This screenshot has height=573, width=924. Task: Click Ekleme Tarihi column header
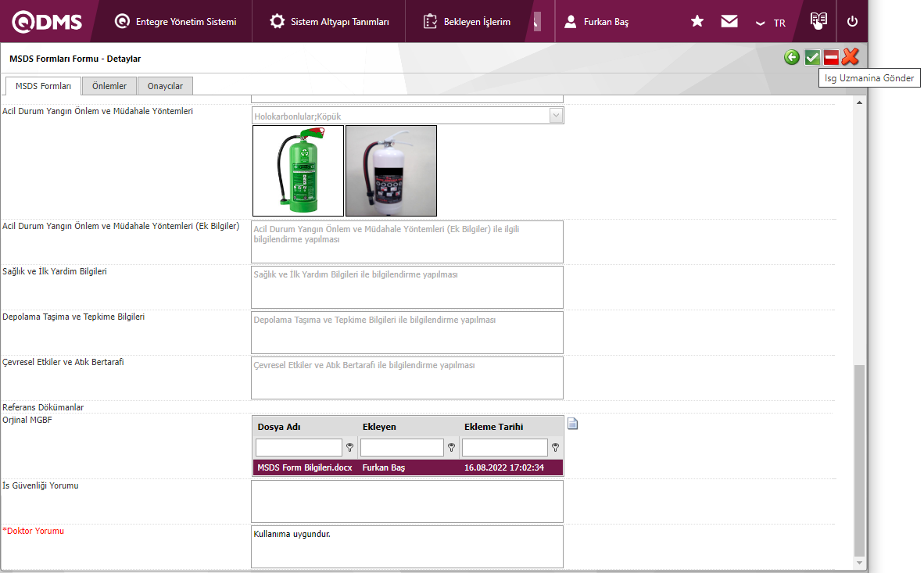pyautogui.click(x=493, y=427)
